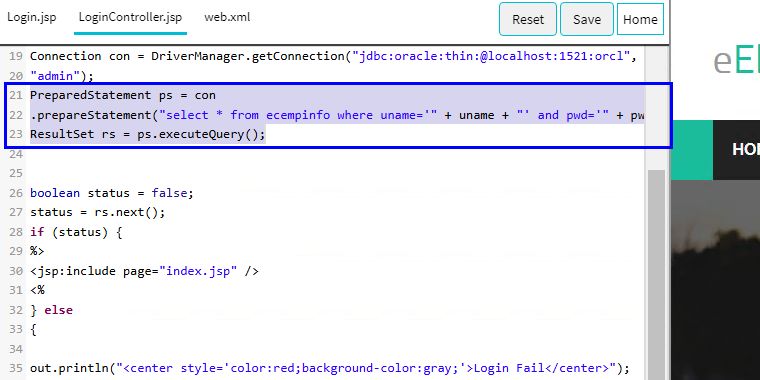
Task: Select the LoginController.jsp tab
Action: coord(130,18)
